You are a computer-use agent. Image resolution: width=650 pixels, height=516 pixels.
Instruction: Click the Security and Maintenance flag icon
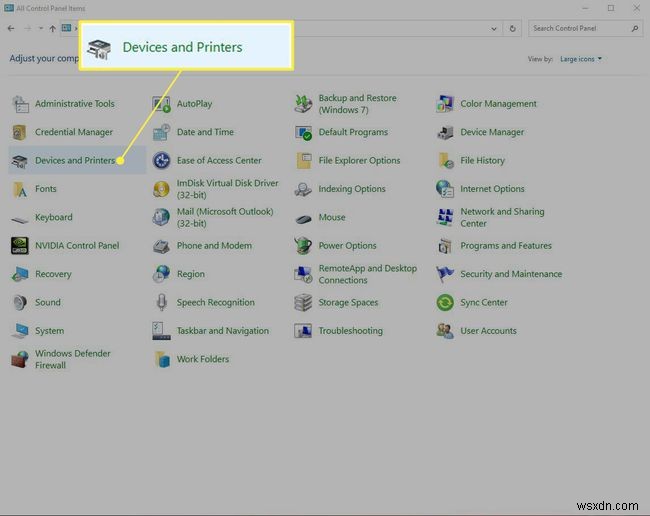(x=445, y=274)
